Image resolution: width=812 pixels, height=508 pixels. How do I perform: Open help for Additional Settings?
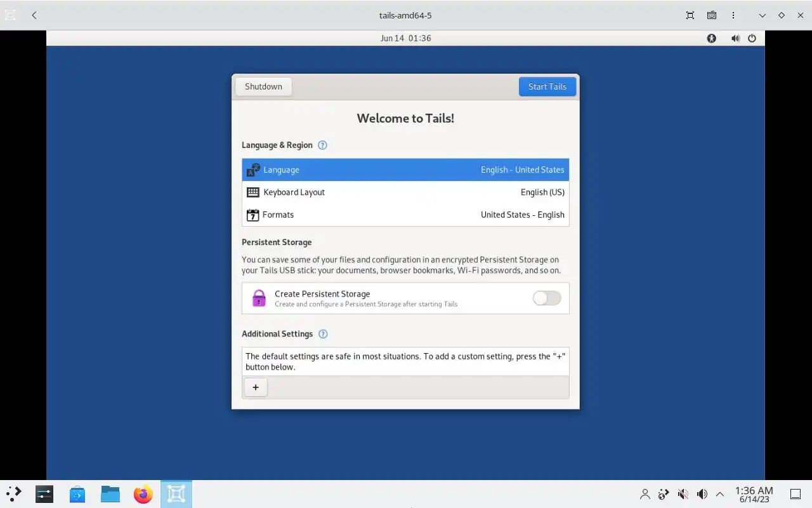point(323,333)
